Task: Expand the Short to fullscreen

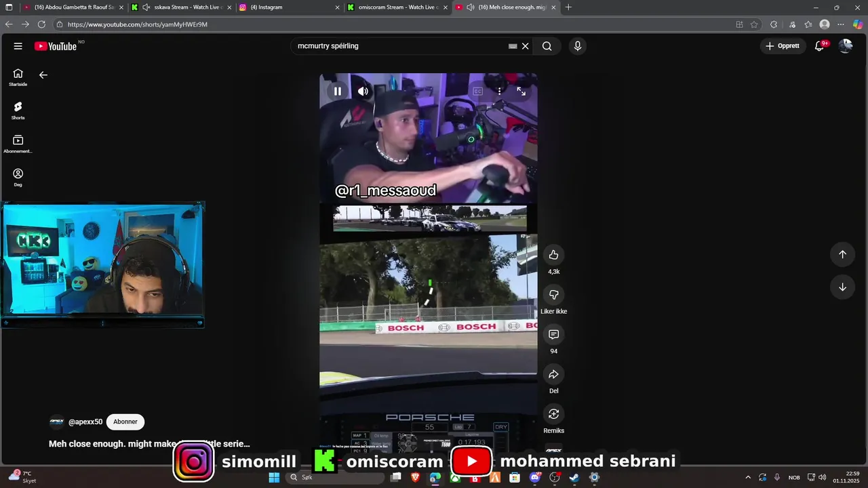Action: [x=521, y=91]
